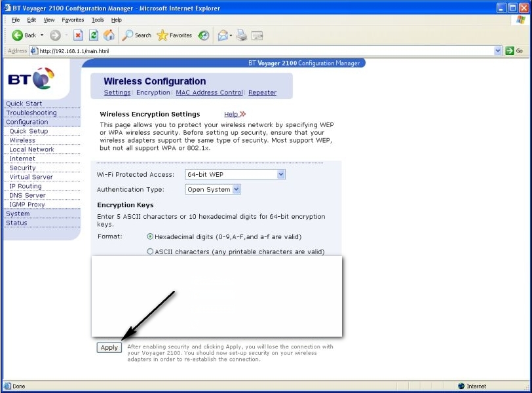Open the MAC Address Control link
Viewport: 532px width, 393px height.
210,92
